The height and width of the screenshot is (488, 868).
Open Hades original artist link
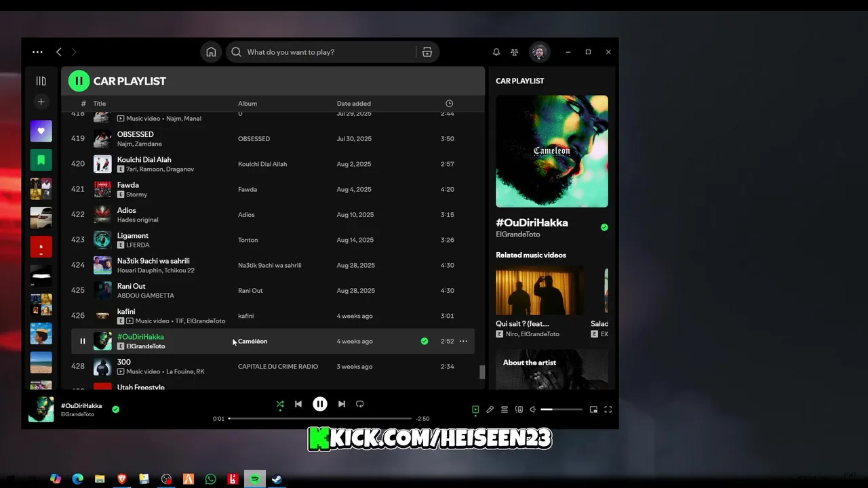[x=138, y=220]
